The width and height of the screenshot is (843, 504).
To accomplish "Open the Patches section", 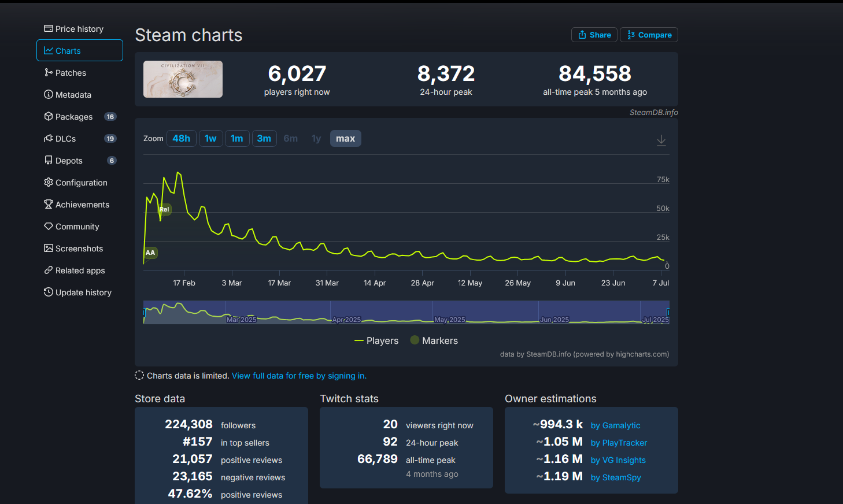I will tap(80, 73).
